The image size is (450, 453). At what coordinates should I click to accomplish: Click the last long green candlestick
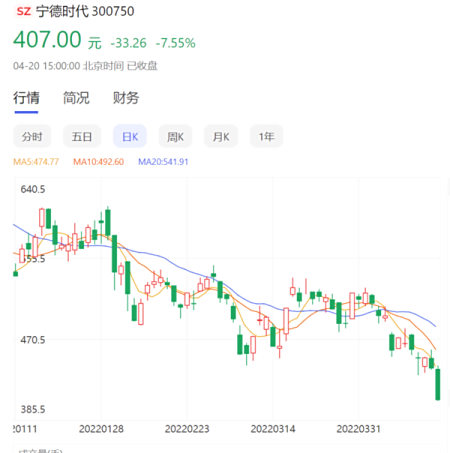click(438, 384)
